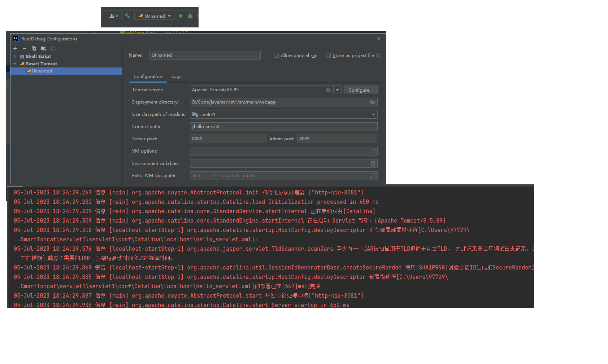This screenshot has width=608, height=364.
Task: Browse Deployment directory folder icon
Action: click(x=373, y=102)
